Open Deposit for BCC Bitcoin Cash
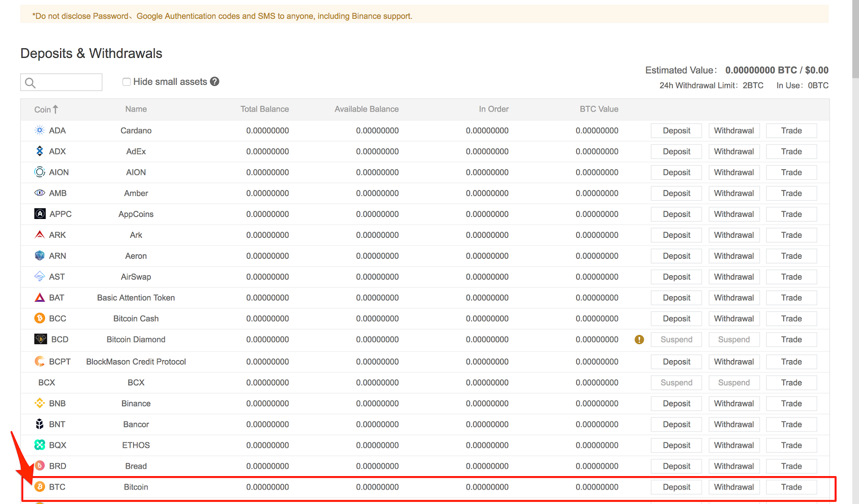This screenshot has width=859, height=504. point(676,319)
